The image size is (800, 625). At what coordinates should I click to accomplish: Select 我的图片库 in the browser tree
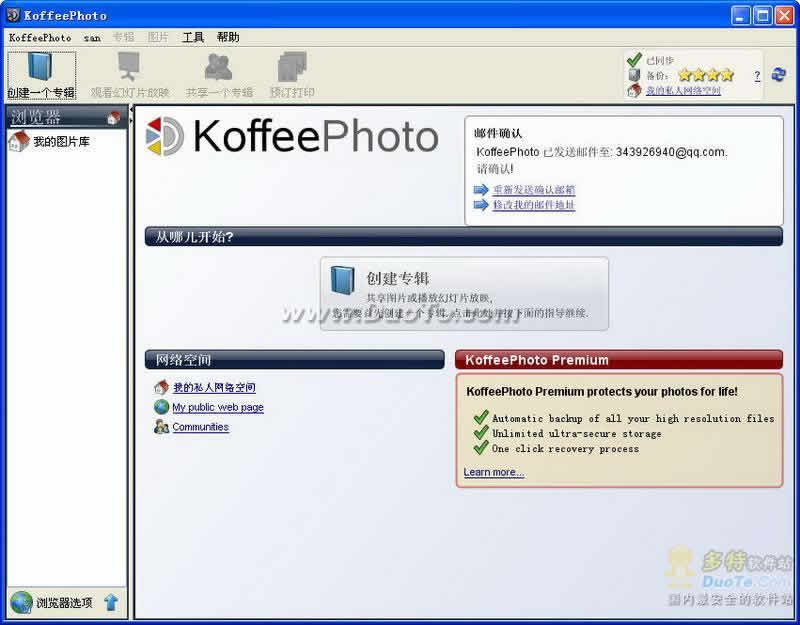tap(61, 141)
